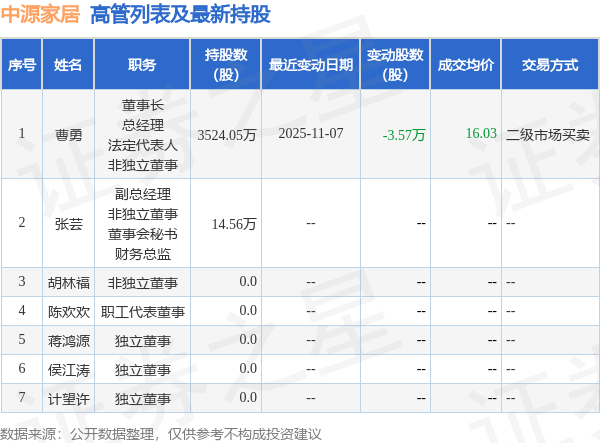Click the 职工代表董事 position text
Image resolution: width=600 pixels, height=443 pixels.
pos(143,312)
